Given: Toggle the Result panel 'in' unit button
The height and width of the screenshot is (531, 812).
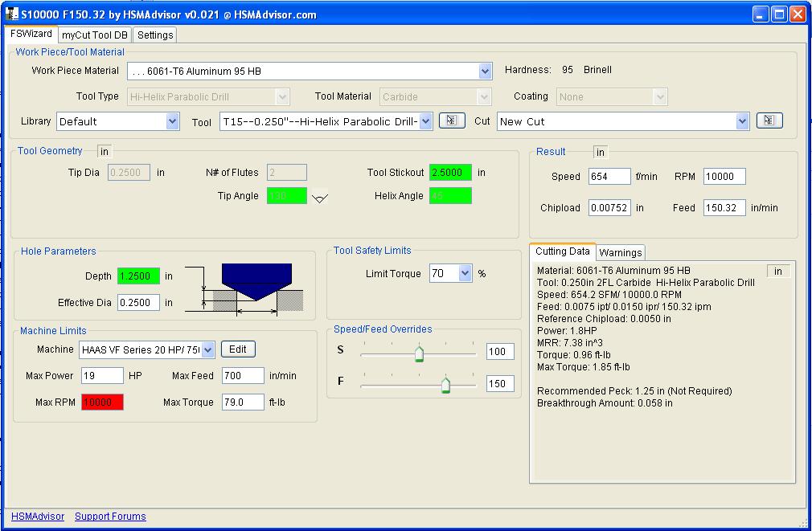Looking at the screenshot, I should [601, 152].
